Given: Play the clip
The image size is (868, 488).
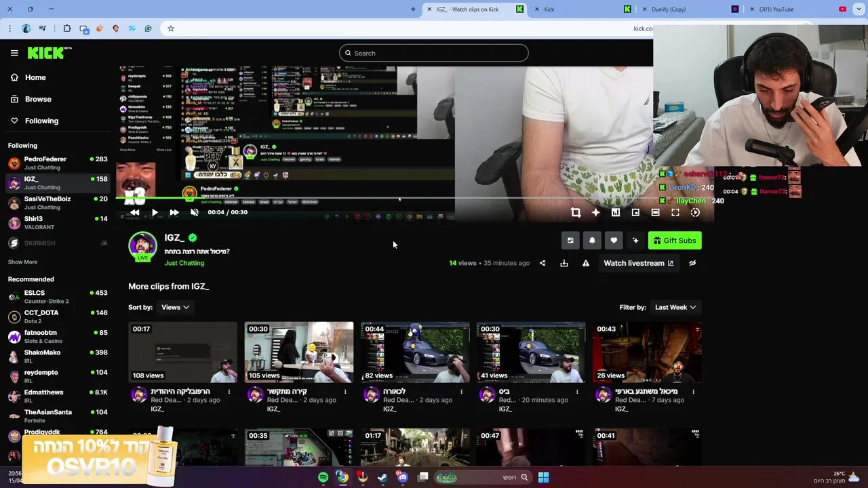Looking at the screenshot, I should 155,212.
